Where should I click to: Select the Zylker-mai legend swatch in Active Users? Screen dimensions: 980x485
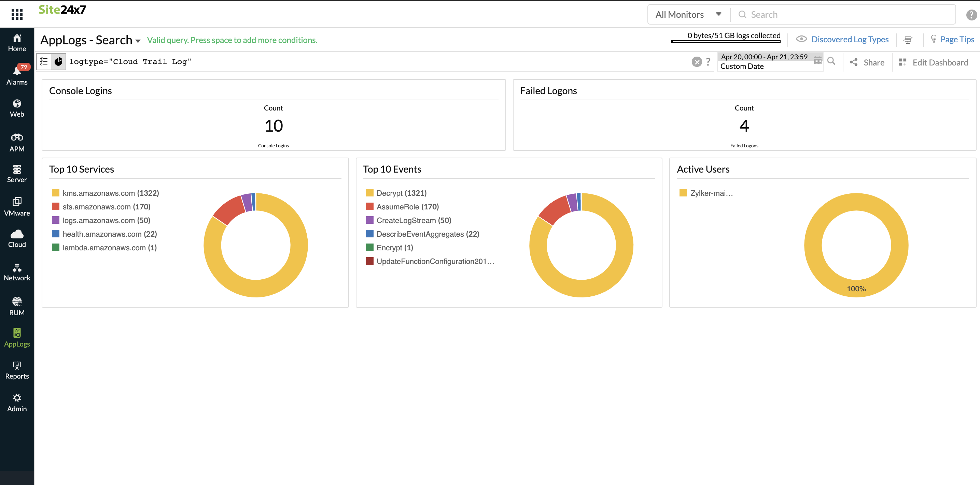click(x=684, y=193)
